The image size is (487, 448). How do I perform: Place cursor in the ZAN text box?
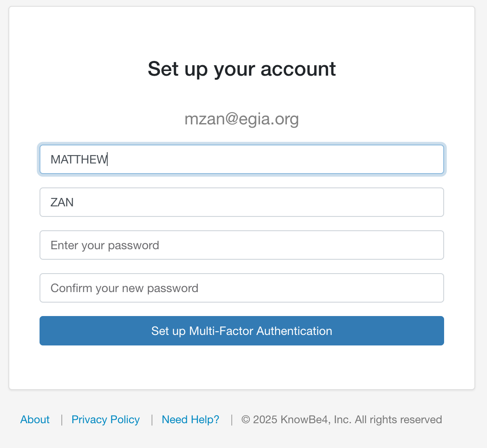tap(241, 202)
